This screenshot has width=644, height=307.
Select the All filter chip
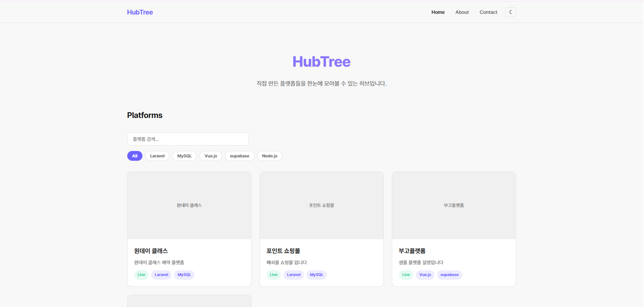coord(135,156)
